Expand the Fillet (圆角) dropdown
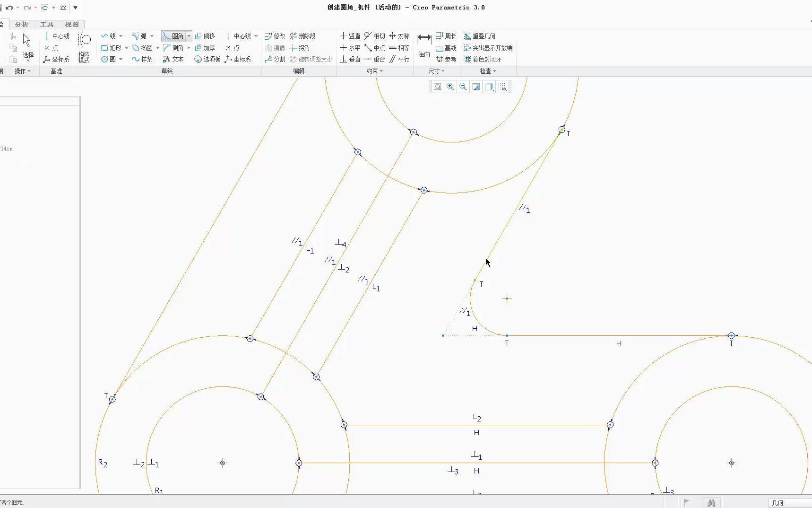The height and width of the screenshot is (508, 812). tap(189, 35)
